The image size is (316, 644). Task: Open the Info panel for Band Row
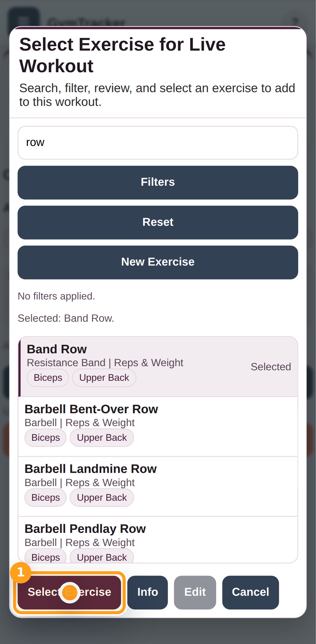click(147, 592)
